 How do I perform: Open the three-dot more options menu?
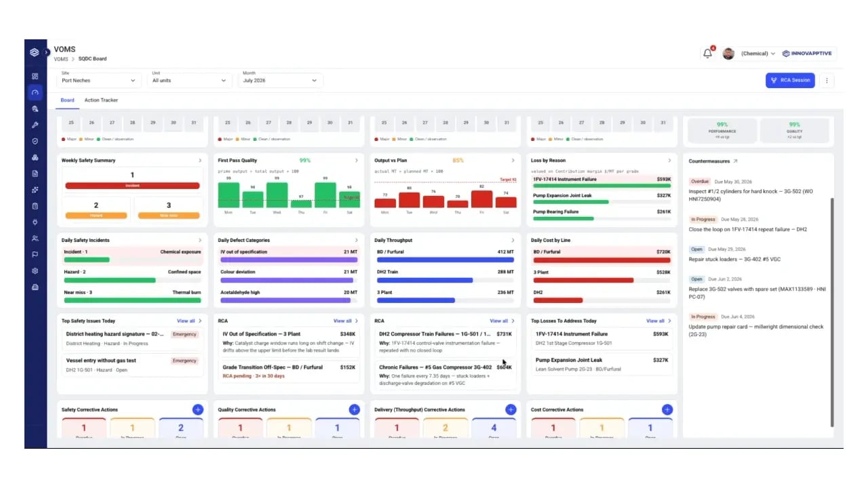pos(827,80)
